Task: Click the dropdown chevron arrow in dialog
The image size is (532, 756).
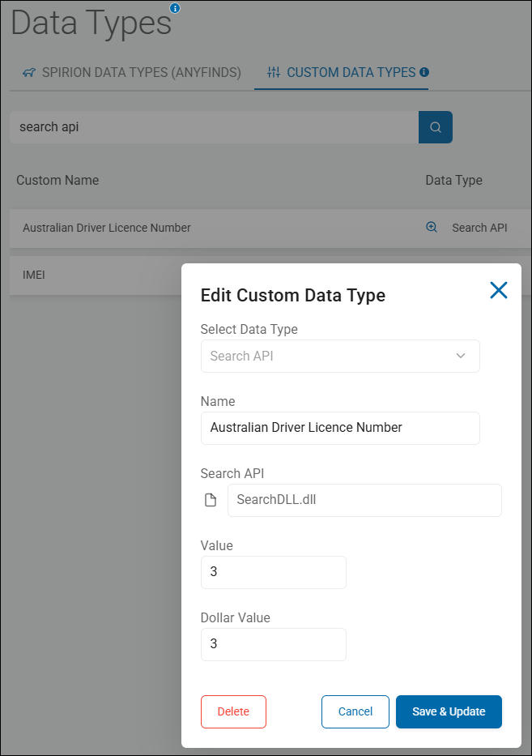Action: [461, 356]
